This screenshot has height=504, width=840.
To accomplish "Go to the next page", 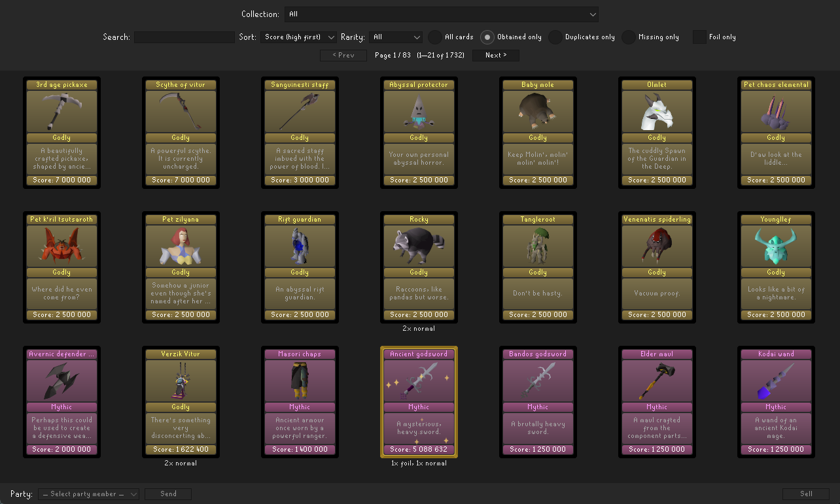I will [x=496, y=56].
